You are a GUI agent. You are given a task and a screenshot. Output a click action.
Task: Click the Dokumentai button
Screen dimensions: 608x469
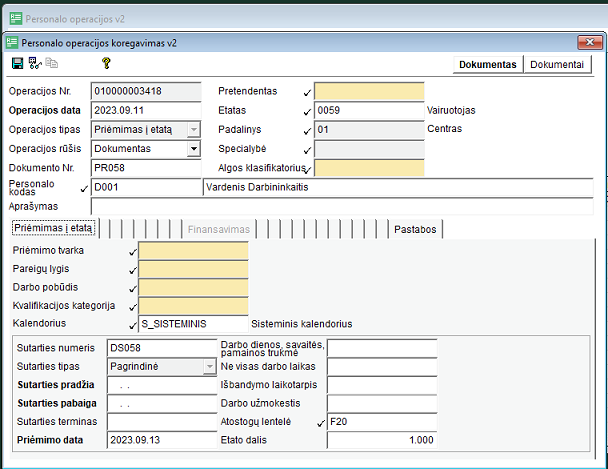click(558, 65)
